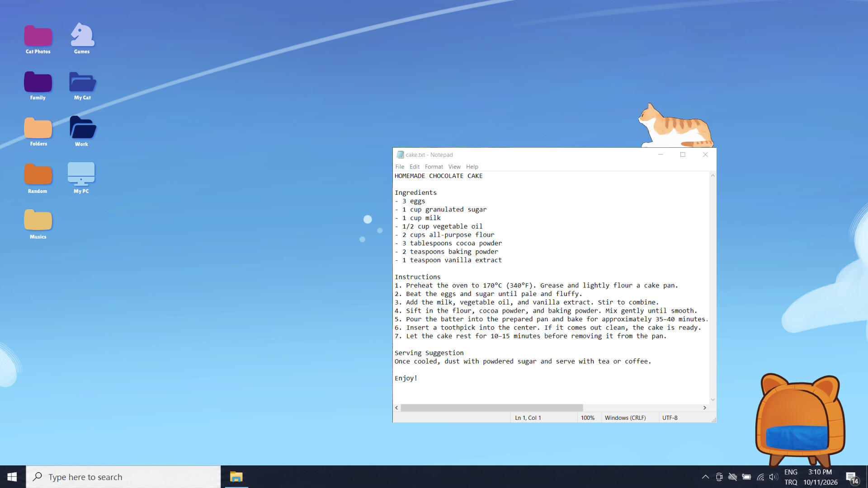Open File Explorer from the taskbar
This screenshot has height=488, width=868.
tap(236, 477)
